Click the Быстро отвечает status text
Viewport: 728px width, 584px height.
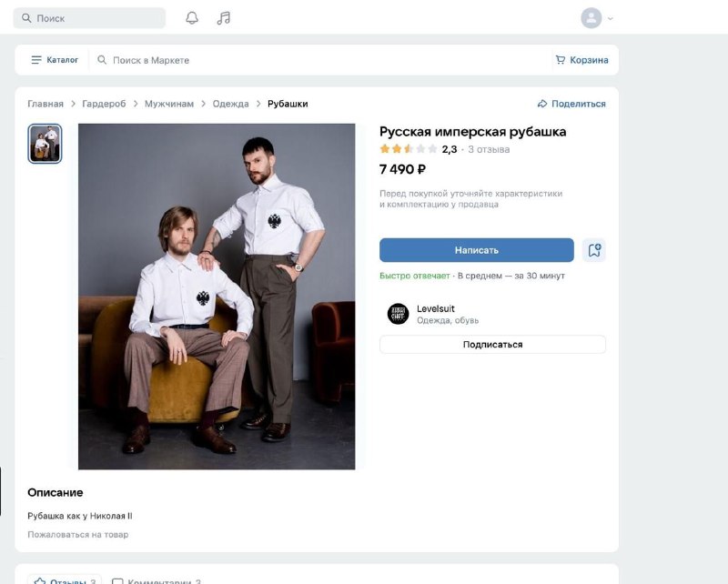coord(415,276)
